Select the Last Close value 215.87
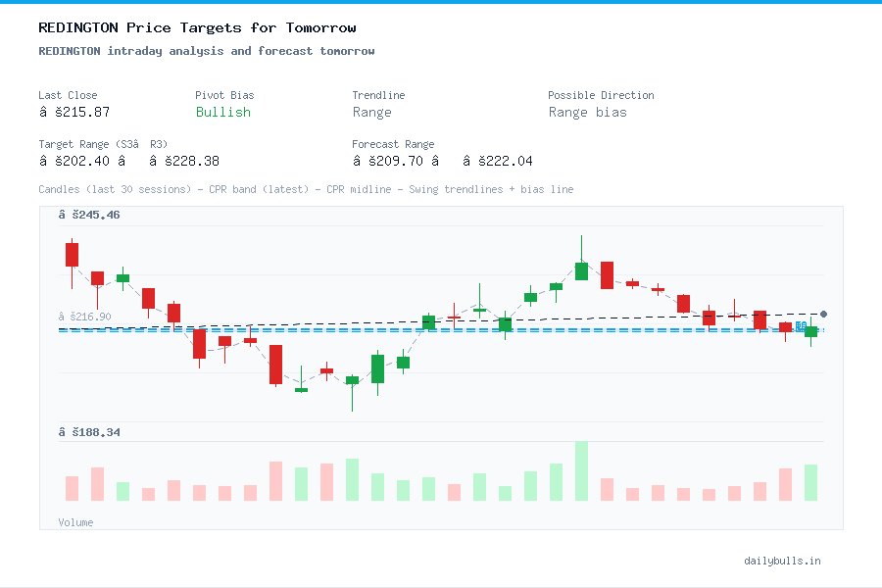 pos(74,112)
